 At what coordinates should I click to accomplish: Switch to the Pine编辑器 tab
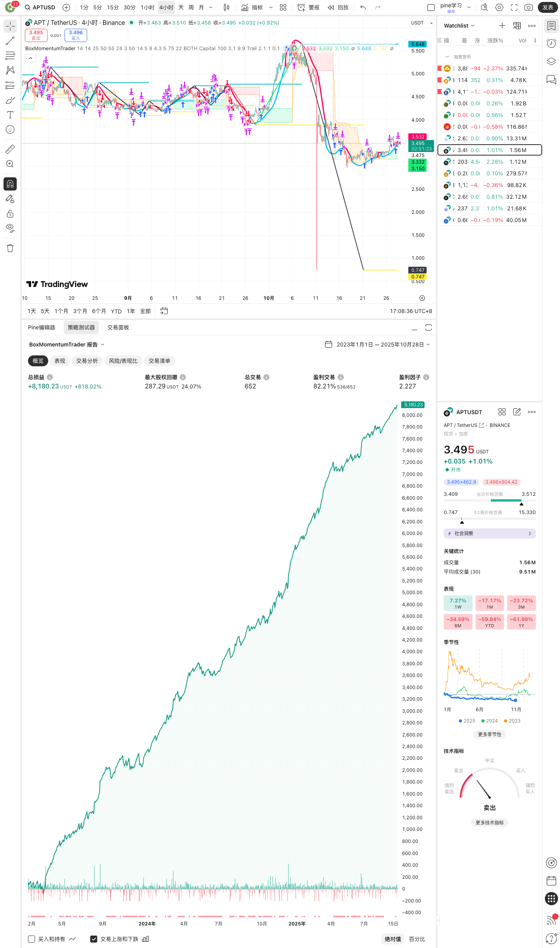(x=42, y=327)
